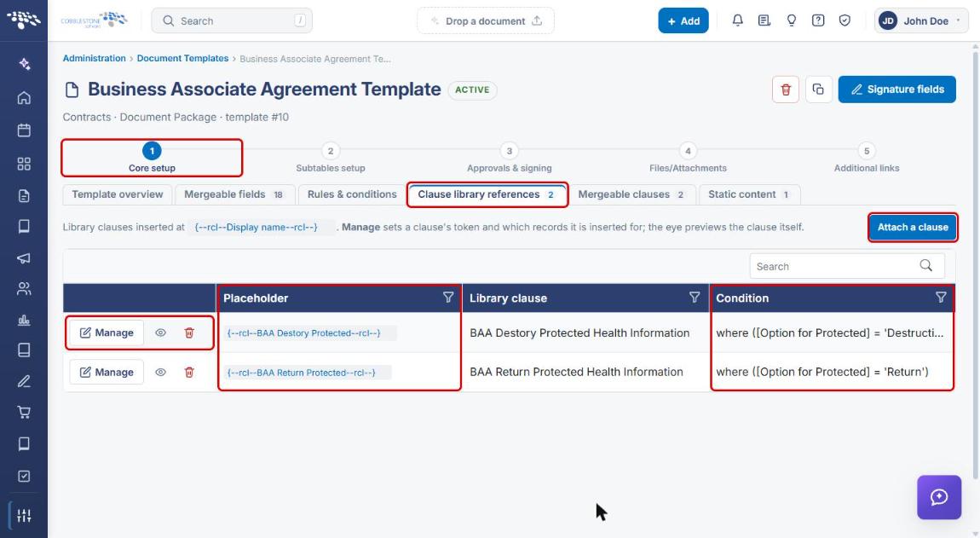Viewport: 980px width, 538px height.
Task: Delete the BAA Destory Protected clause row
Action: [x=189, y=333]
